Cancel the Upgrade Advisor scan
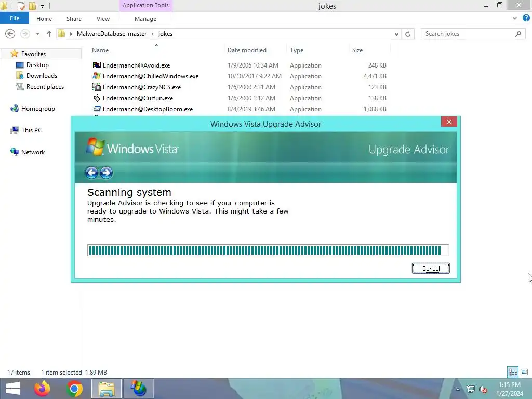Image resolution: width=532 pixels, height=399 pixels. 431,269
